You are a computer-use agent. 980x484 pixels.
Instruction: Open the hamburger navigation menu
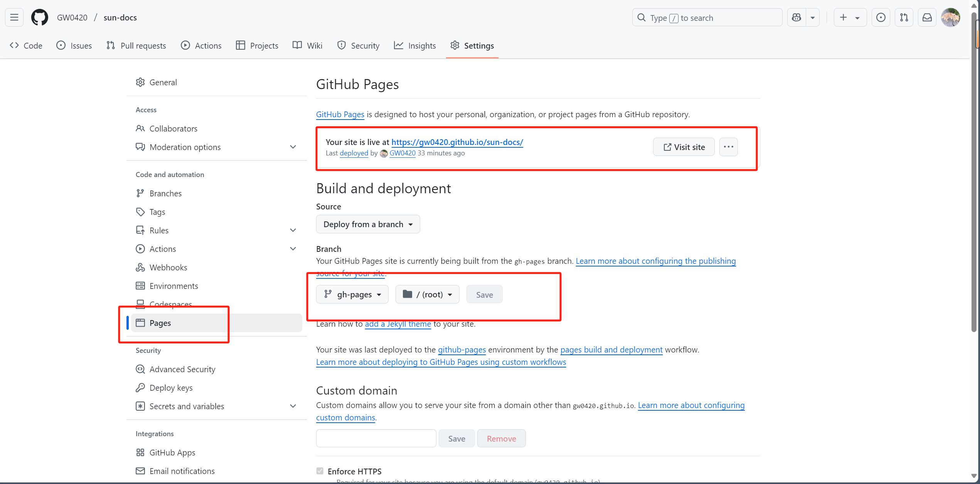[x=14, y=18]
